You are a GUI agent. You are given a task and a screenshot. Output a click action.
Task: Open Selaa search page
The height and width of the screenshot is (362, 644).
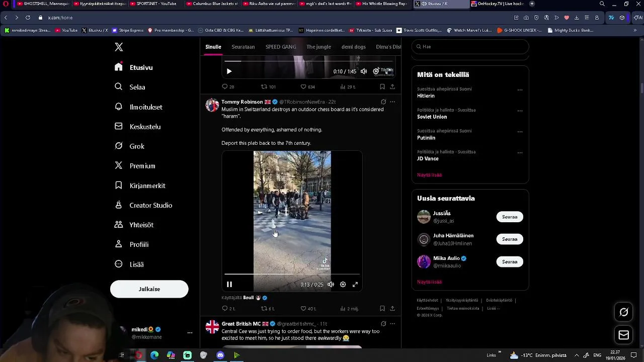pyautogui.click(x=130, y=87)
